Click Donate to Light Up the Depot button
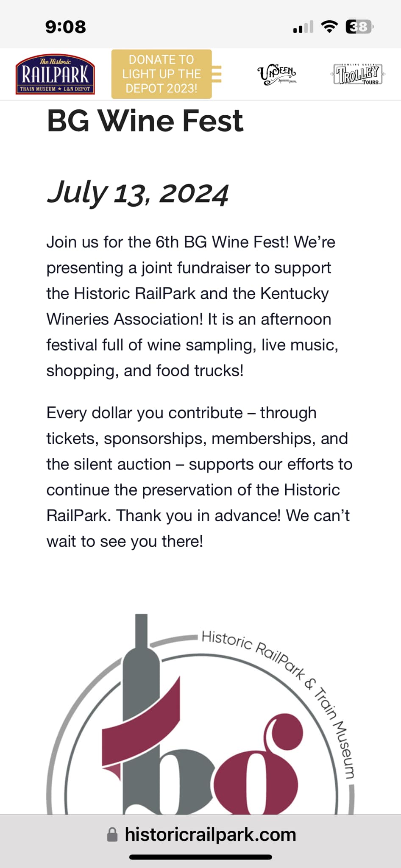The height and width of the screenshot is (868, 401). coord(161,74)
